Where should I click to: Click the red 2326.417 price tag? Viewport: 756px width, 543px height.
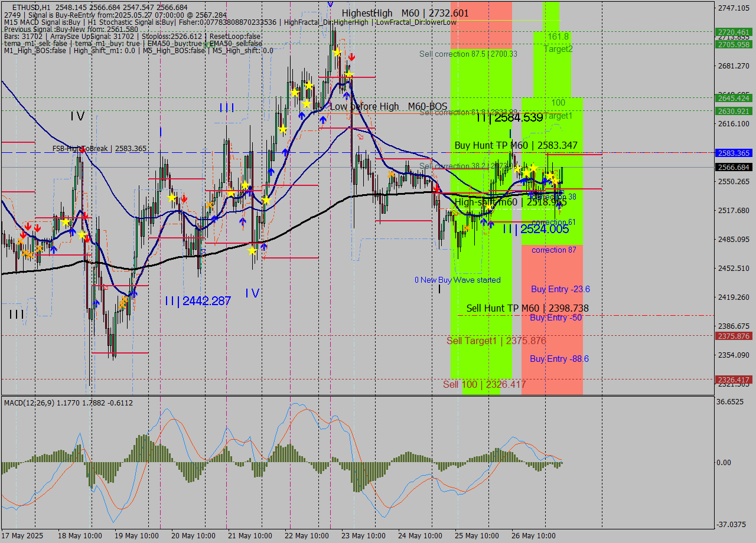(x=732, y=380)
